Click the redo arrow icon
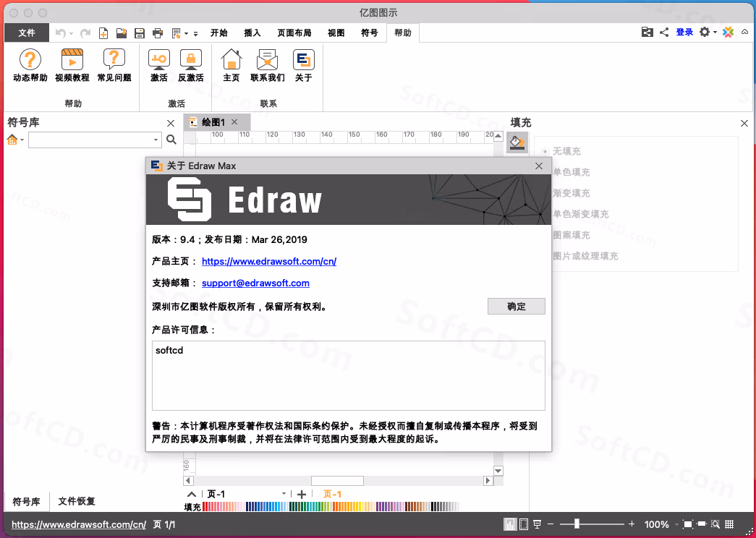 [85, 33]
